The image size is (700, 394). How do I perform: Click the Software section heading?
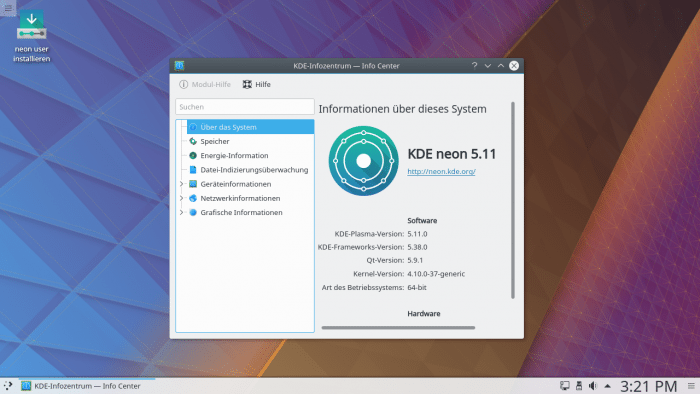tap(422, 220)
